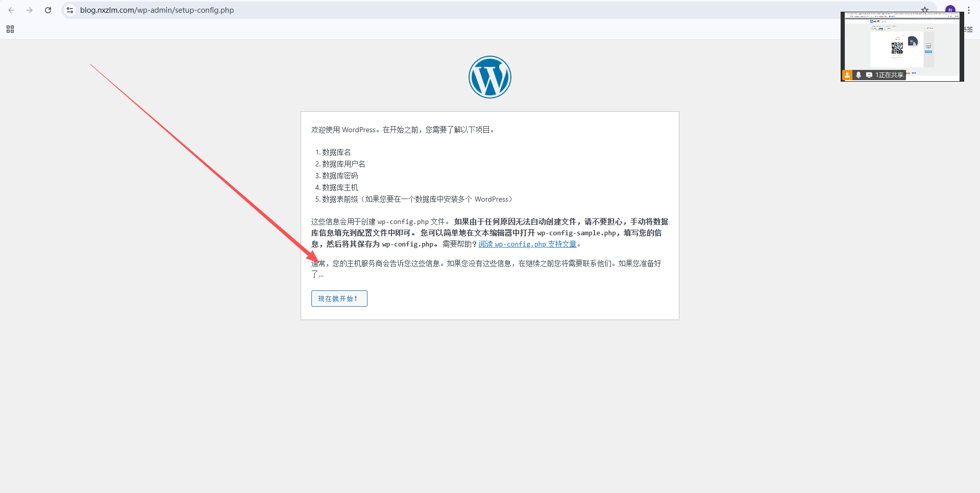Screen dimensions: 980x493
Task: Reload the WordPress setup page
Action: (48, 10)
